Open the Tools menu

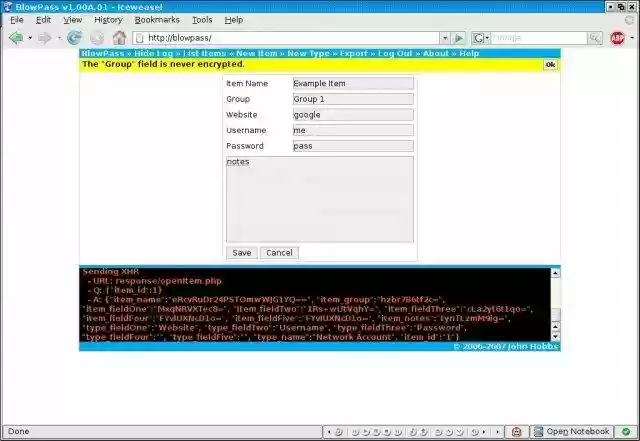202,20
